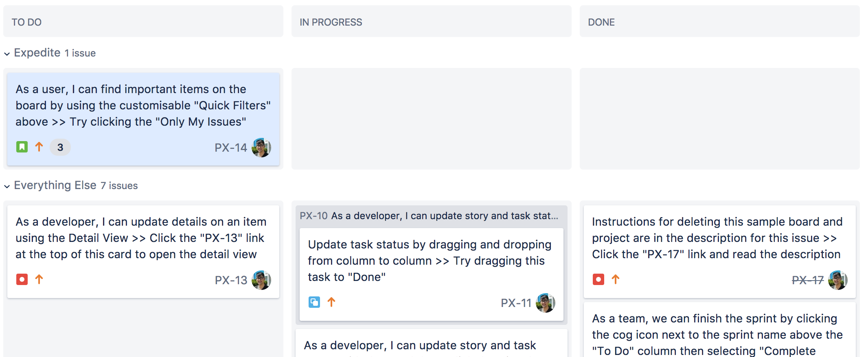
Task: Open the struck-through PX-17 link
Action: pyautogui.click(x=808, y=280)
